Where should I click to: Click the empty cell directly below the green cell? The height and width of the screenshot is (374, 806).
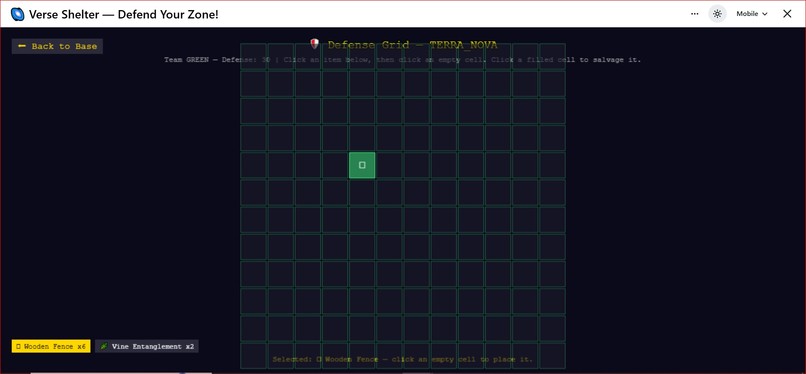(x=362, y=193)
